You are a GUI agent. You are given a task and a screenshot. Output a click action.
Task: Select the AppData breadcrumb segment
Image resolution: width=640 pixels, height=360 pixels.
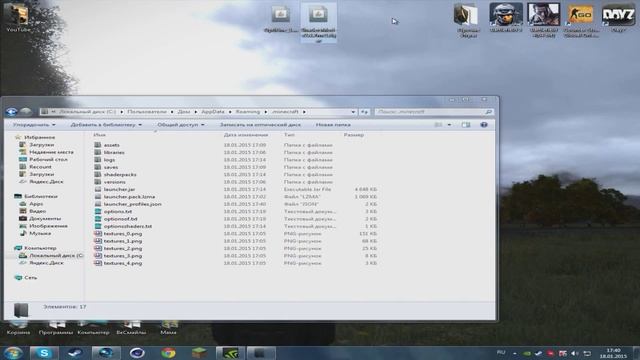tap(213, 112)
